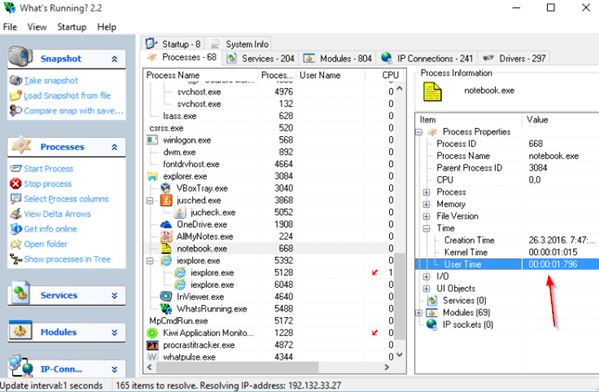The height and width of the screenshot is (392, 599).
Task: Click the red Stop process icon
Action: tap(16, 184)
